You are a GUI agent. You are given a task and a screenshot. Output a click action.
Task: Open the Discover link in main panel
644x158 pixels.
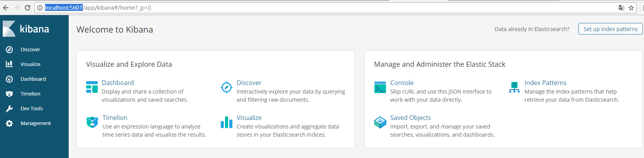tap(249, 83)
